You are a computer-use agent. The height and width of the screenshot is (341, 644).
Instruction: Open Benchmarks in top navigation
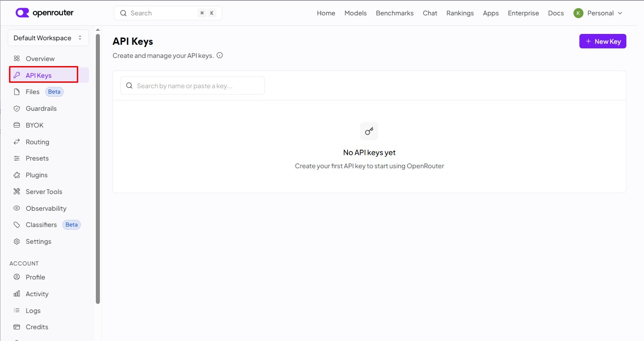click(395, 13)
